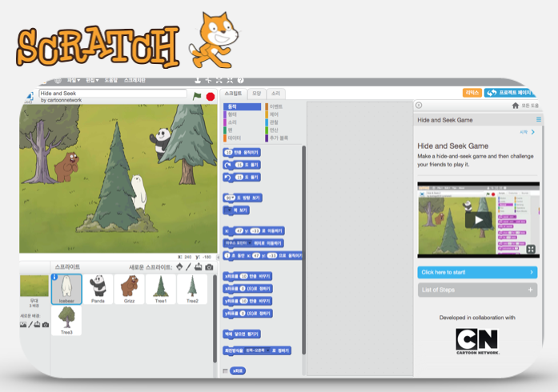The width and height of the screenshot is (558, 392).
Task: Open the tips hamburger menu icon
Action: [539, 120]
